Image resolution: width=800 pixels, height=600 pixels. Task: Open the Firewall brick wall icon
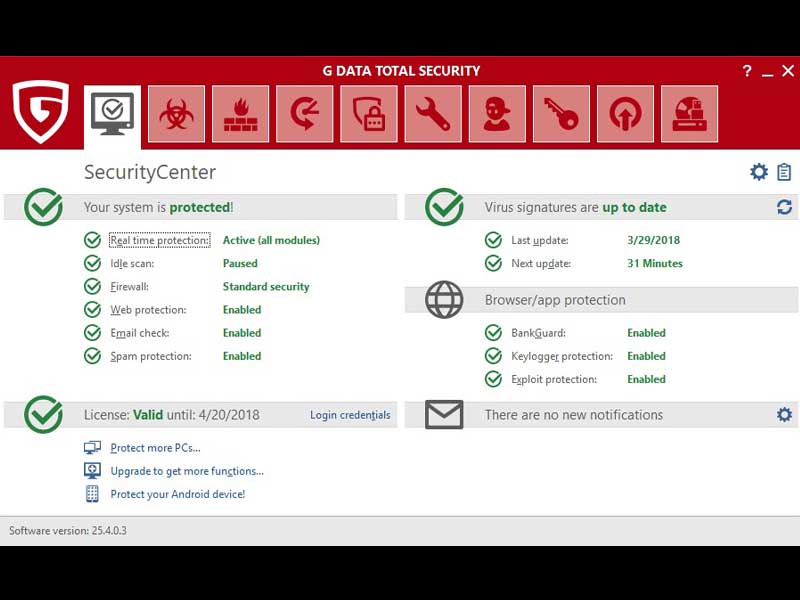click(x=241, y=114)
